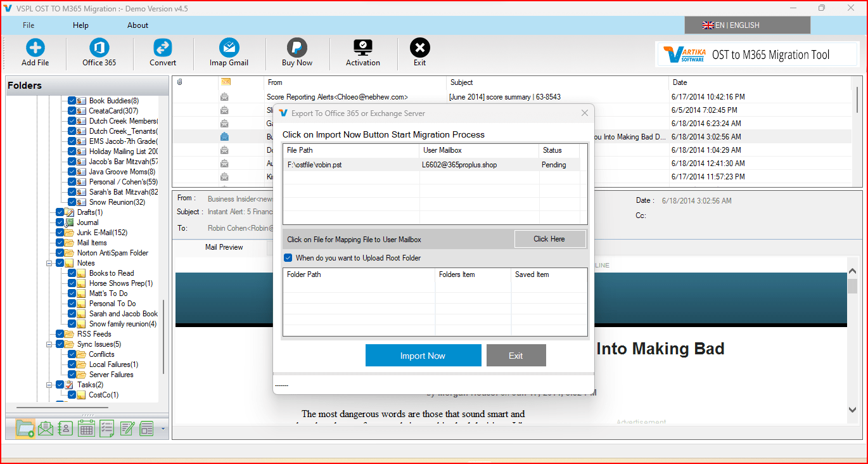Screen dimensions: 868x464
Task: Click the attachment paperclip column header
Action: (x=180, y=82)
